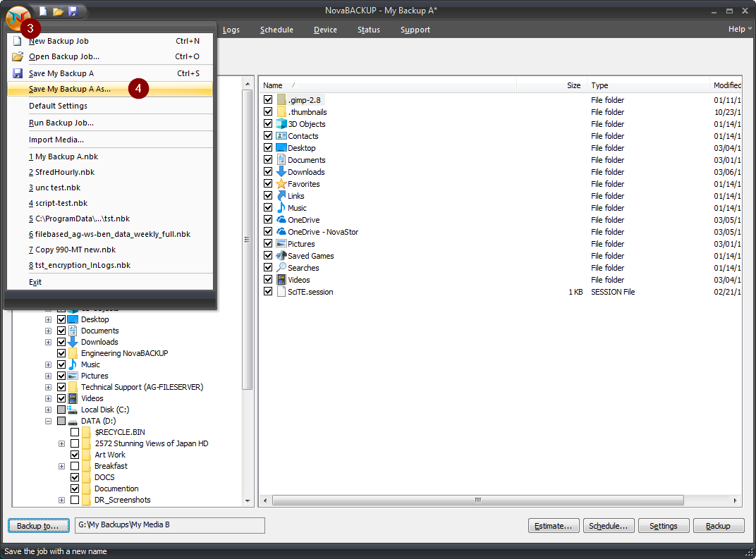Click the Schedule... button at the bottom
The height and width of the screenshot is (559, 756).
(x=608, y=526)
